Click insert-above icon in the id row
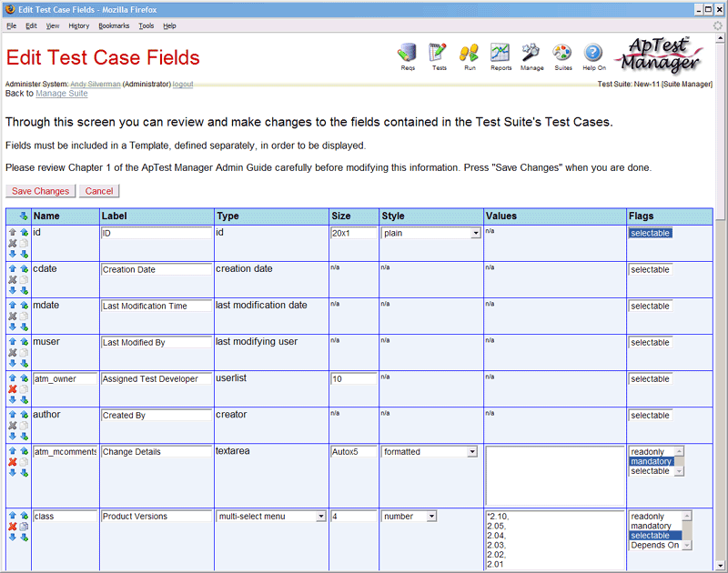The width and height of the screenshot is (728, 573). 25,232
